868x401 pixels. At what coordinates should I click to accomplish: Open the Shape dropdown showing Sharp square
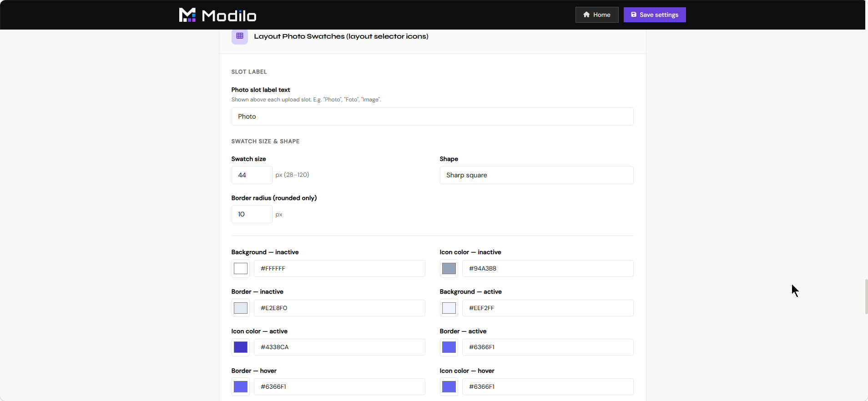(536, 175)
